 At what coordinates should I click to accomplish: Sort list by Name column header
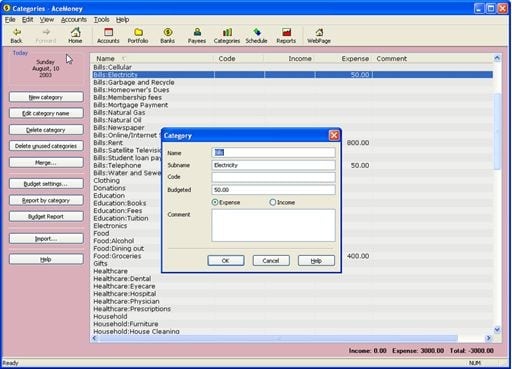[152, 59]
